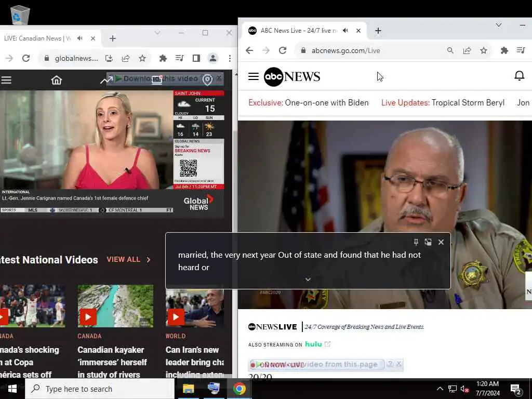This screenshot has width=532, height=399.
Task: Go to Global News home icon
Action: point(57,80)
